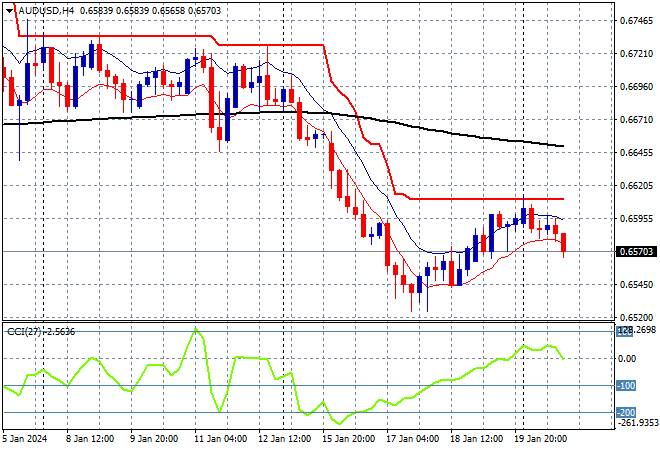The image size is (660, 450).
Task: Click the 0.66205 price axis label
Action: click(636, 186)
